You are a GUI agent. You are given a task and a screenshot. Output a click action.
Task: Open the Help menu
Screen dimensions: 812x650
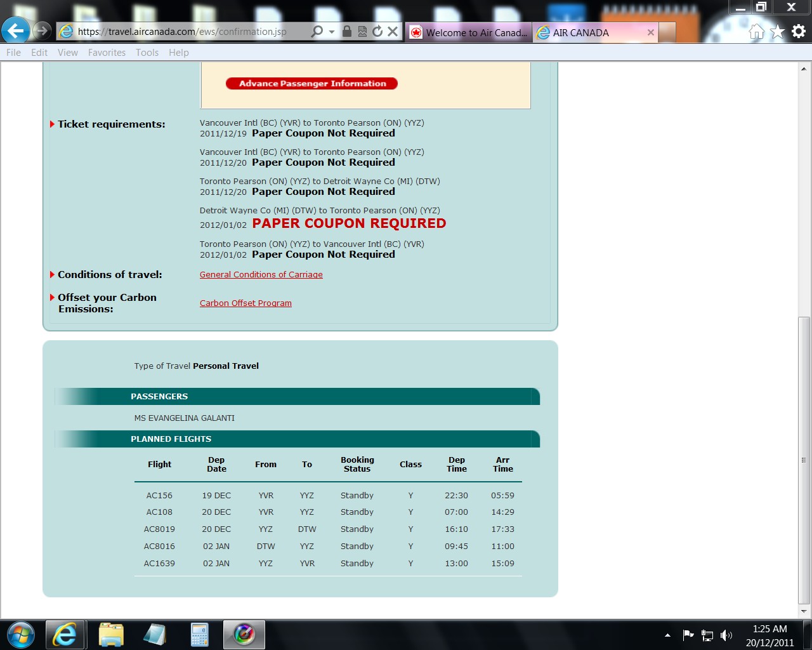click(x=179, y=53)
